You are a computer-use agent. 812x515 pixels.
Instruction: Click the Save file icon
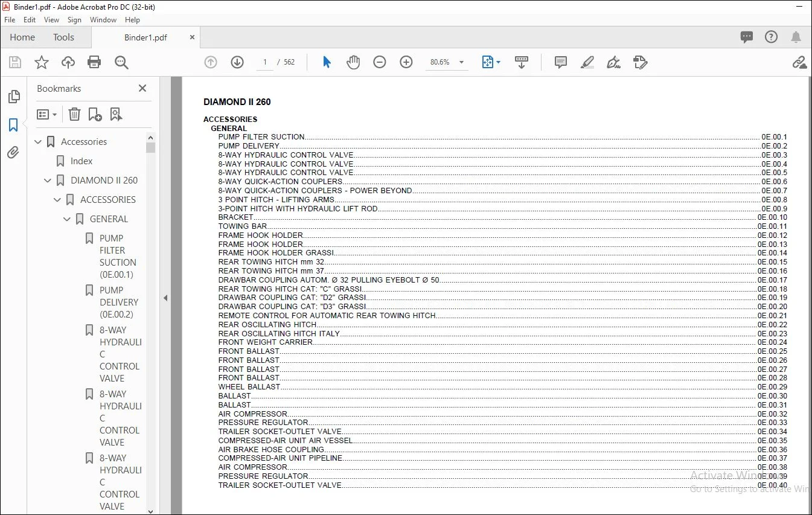[x=15, y=62]
